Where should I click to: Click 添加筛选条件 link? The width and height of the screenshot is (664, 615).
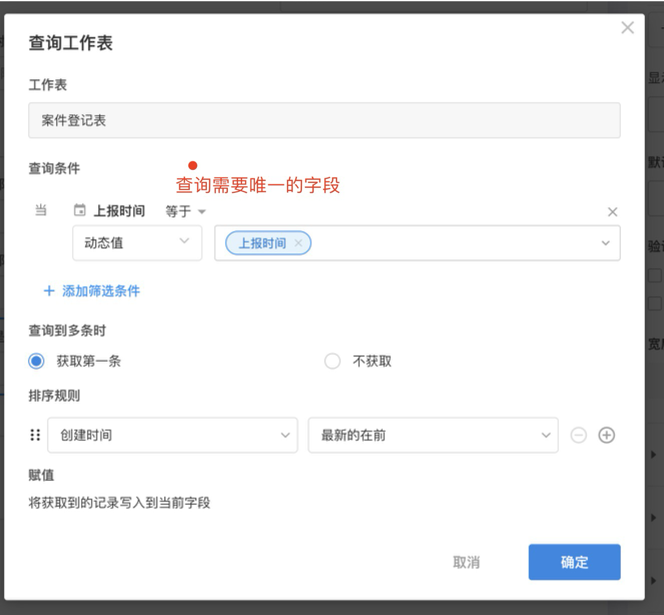92,291
